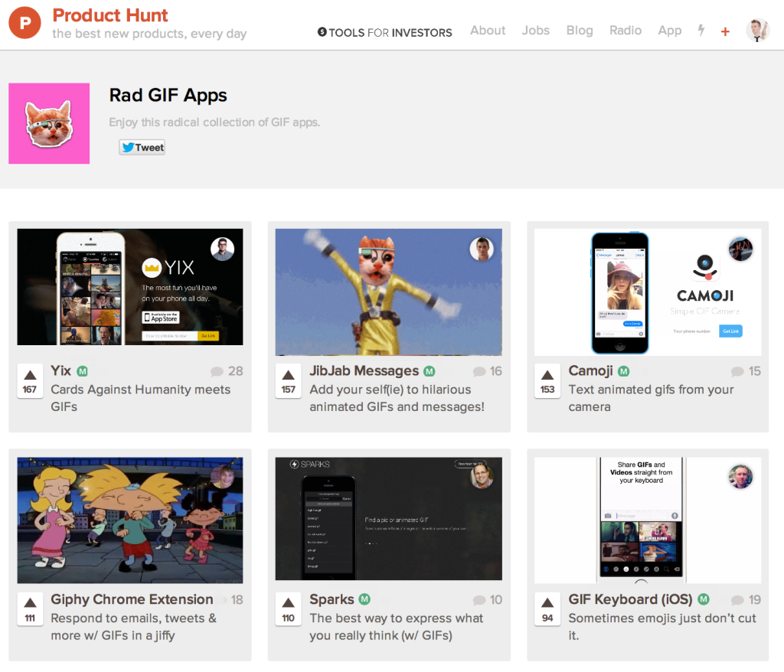Open Sparks comments bubble showing 10

point(488,600)
